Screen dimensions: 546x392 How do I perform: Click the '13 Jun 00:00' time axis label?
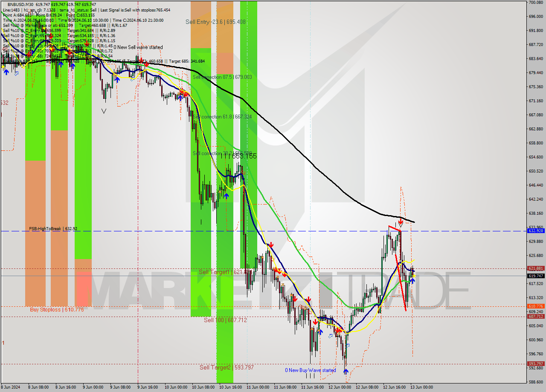click(421, 387)
